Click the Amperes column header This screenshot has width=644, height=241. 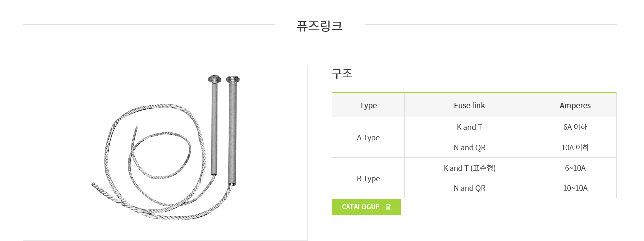(x=575, y=105)
